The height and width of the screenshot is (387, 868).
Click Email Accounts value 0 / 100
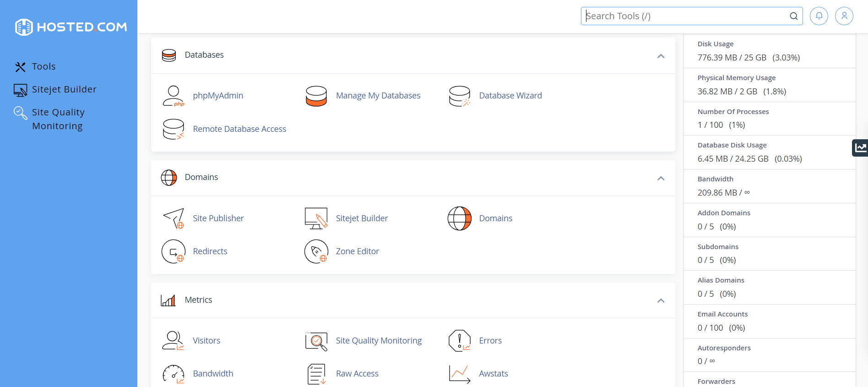click(711, 328)
